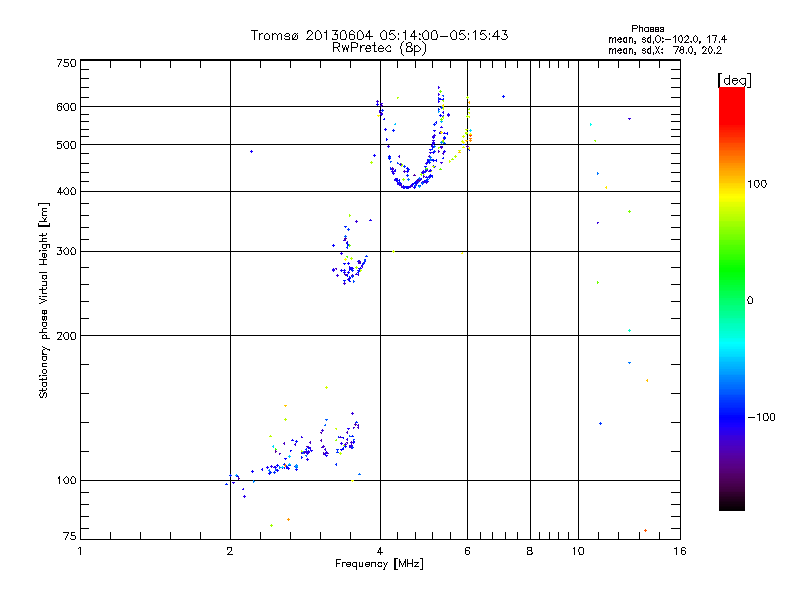This screenshot has height=600, width=800.
Task: Click the 'Stationary phase Virtual Height [km]' axis label
Action: click(44, 300)
